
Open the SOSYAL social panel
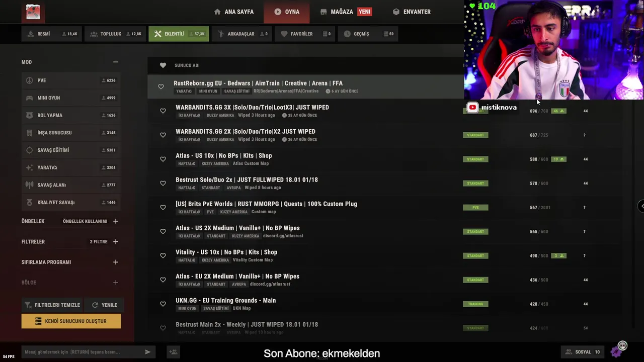click(584, 352)
